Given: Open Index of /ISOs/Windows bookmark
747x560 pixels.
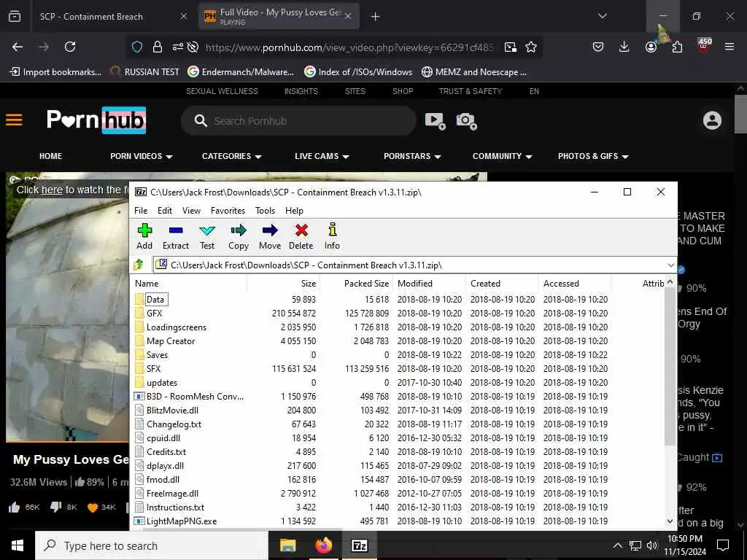Looking at the screenshot, I should point(358,72).
